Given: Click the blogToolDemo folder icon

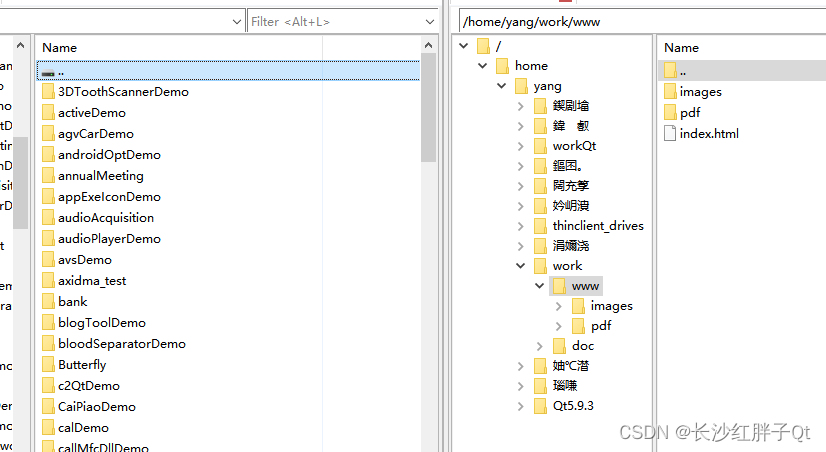Looking at the screenshot, I should coord(48,323).
